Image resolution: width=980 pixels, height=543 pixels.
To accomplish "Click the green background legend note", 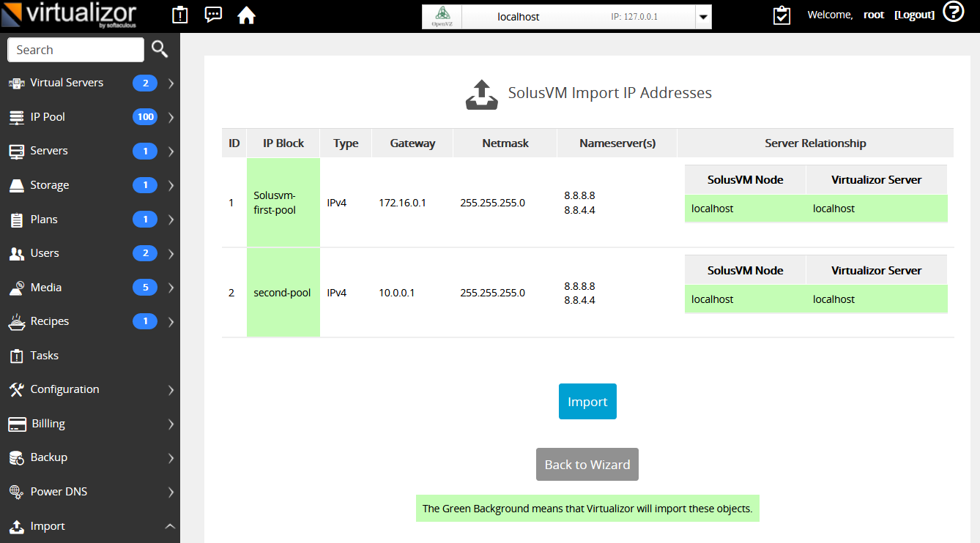I will coord(587,508).
